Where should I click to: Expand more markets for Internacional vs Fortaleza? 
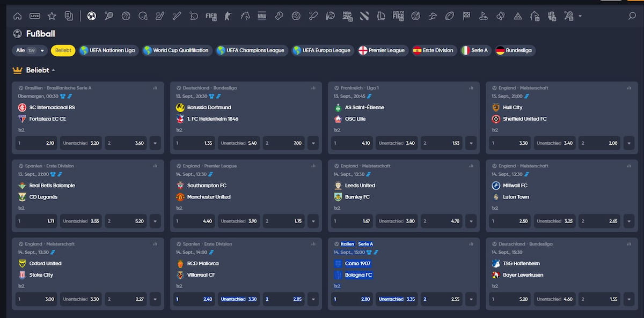tap(155, 143)
